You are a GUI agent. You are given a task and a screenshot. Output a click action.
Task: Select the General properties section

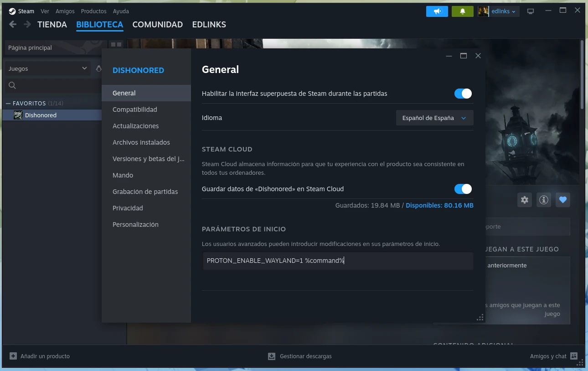[x=146, y=93]
